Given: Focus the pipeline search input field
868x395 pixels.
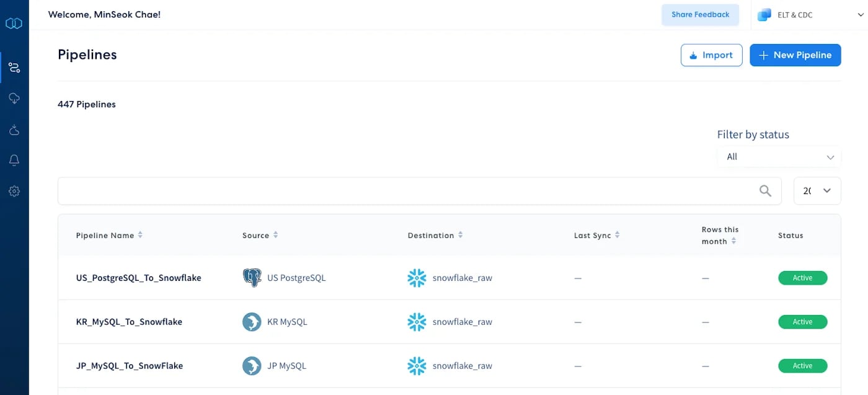Looking at the screenshot, I should (x=419, y=191).
